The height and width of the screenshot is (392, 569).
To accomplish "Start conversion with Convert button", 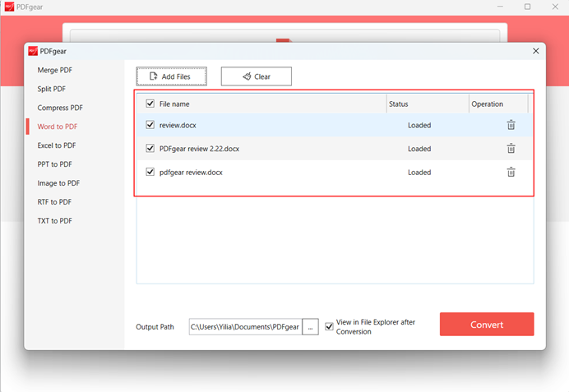I will click(x=487, y=324).
